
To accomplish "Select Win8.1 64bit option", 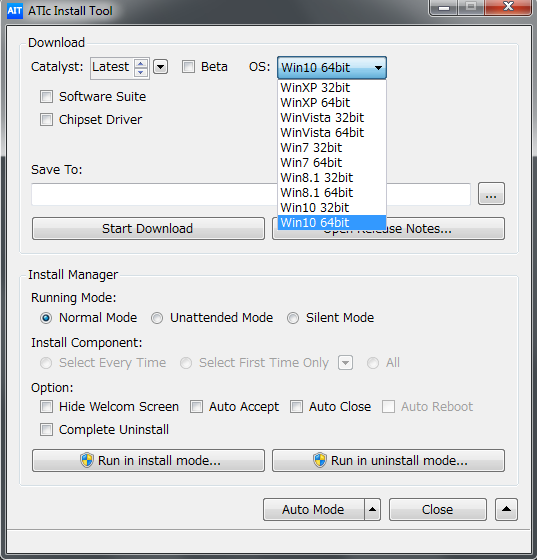I will click(332, 192).
